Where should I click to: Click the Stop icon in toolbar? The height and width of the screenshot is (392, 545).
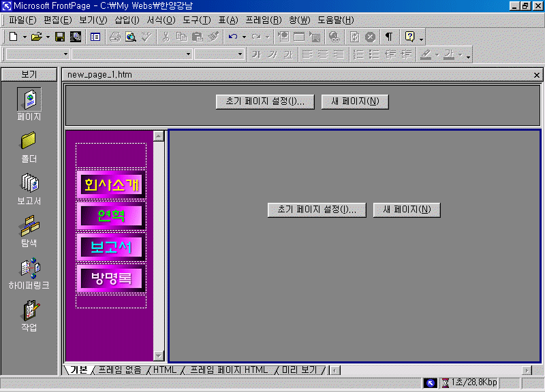(x=370, y=37)
